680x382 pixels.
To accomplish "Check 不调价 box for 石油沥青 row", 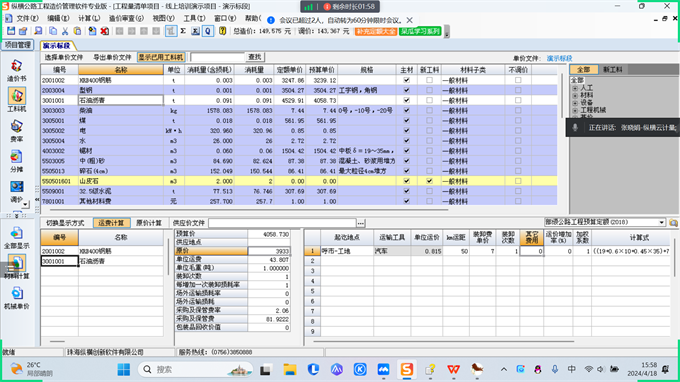I will (x=518, y=100).
